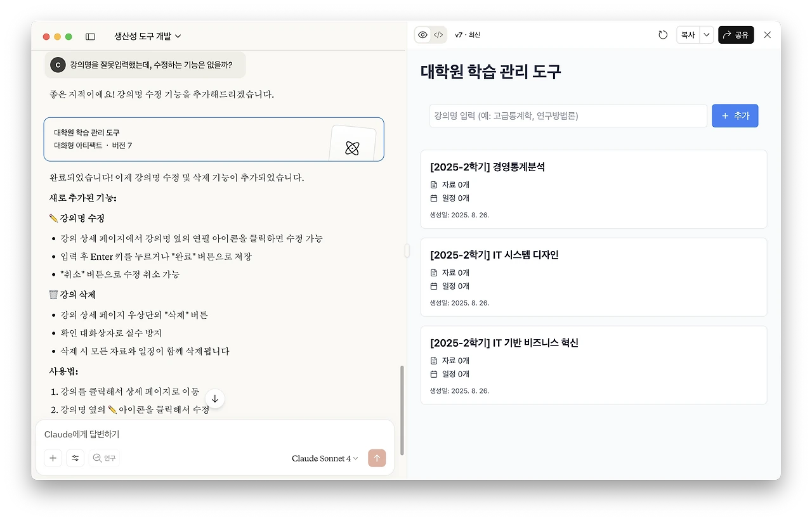812x521 pixels.
Task: Toggle the sidebar panel icon
Action: (90, 37)
